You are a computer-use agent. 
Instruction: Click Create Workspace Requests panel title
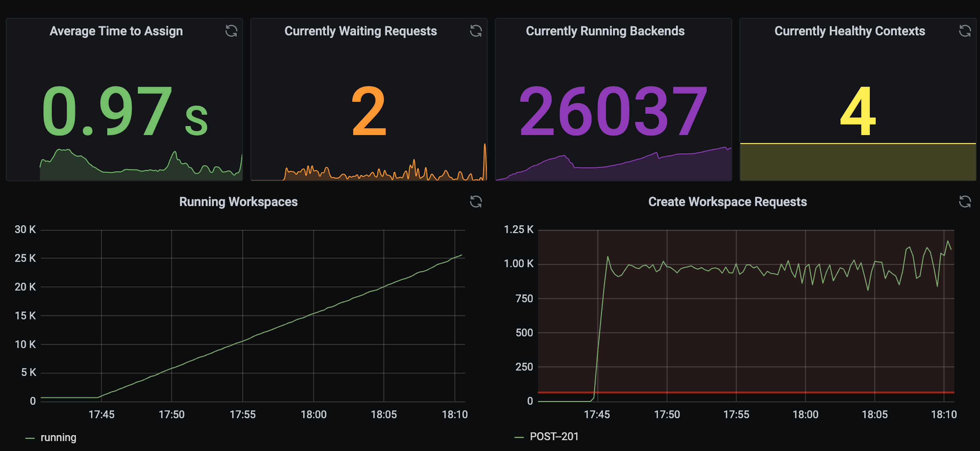[727, 202]
